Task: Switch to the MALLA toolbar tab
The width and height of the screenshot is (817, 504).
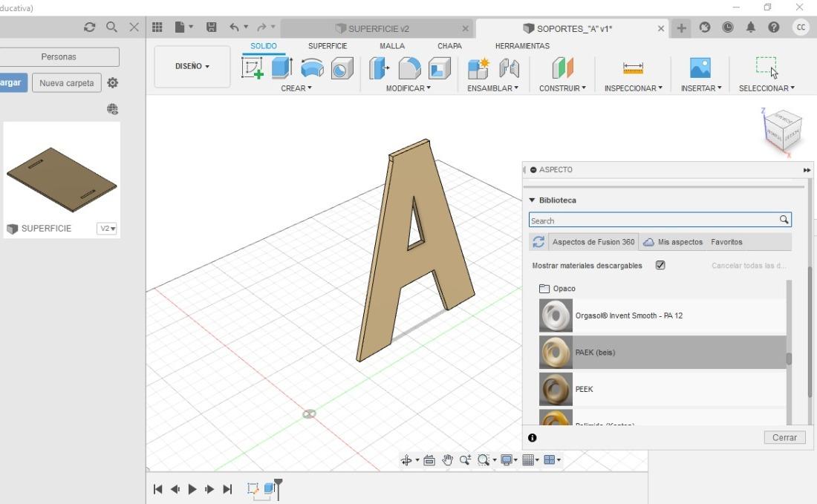Action: pos(392,46)
